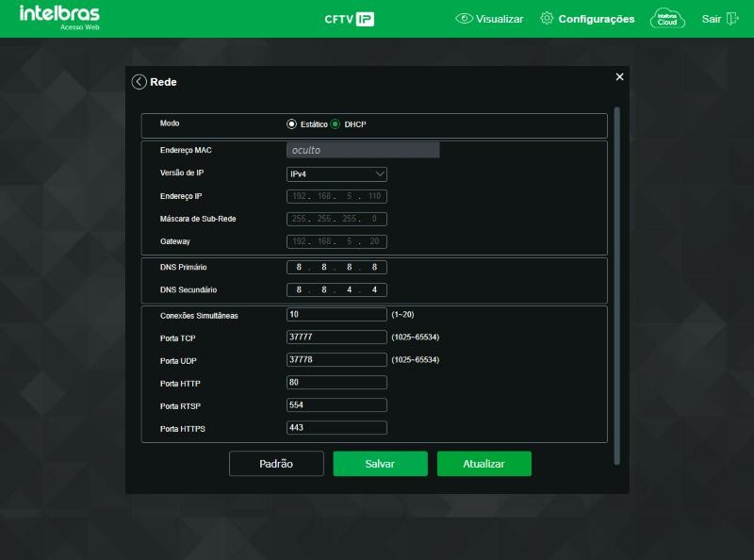The width and height of the screenshot is (754, 560).
Task: Click the Salvar button
Action: pyautogui.click(x=381, y=464)
